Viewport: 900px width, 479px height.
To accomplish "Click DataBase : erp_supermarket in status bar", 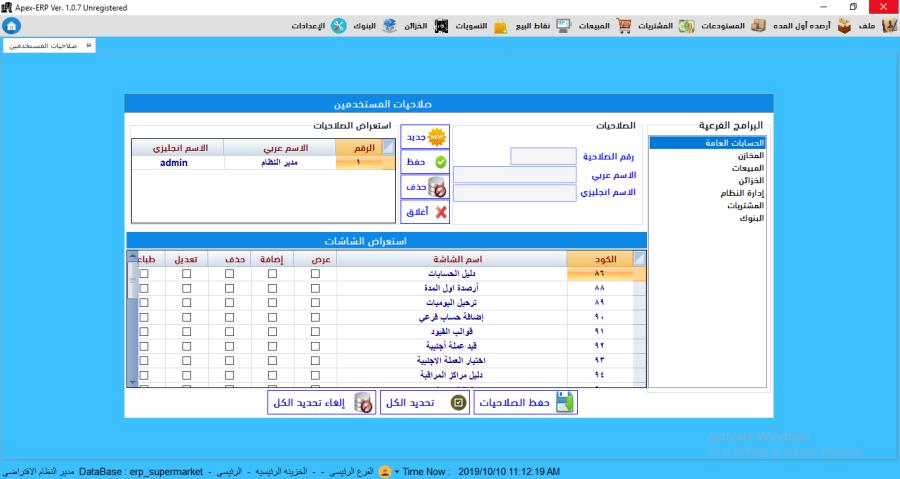I will [141, 472].
